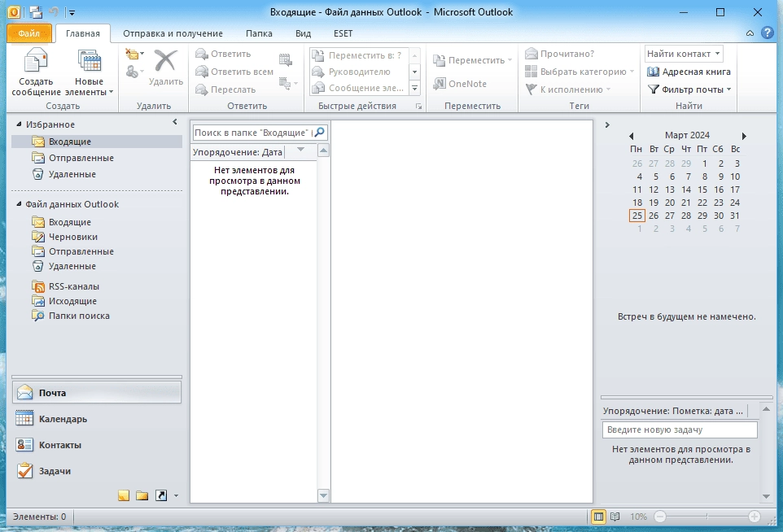Screen dimensions: 783x532
Task: Switch to Reading view in status bar
Action: pyautogui.click(x=615, y=517)
